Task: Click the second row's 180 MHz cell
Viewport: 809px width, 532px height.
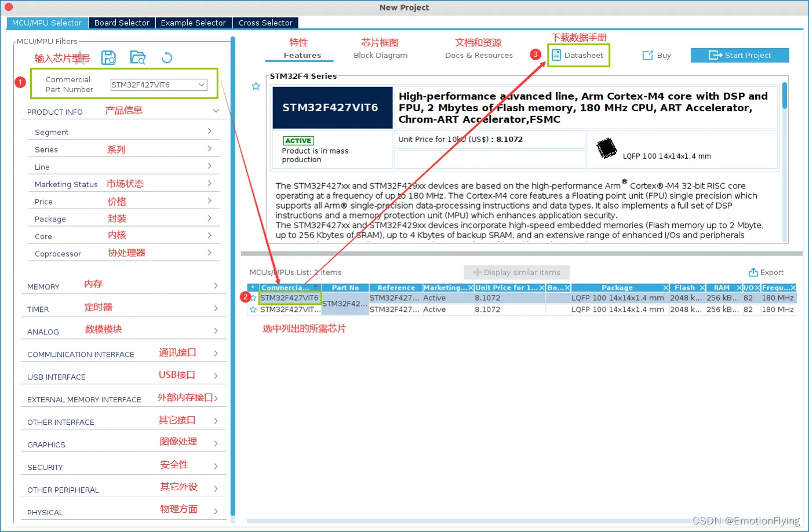Action: coord(778,309)
